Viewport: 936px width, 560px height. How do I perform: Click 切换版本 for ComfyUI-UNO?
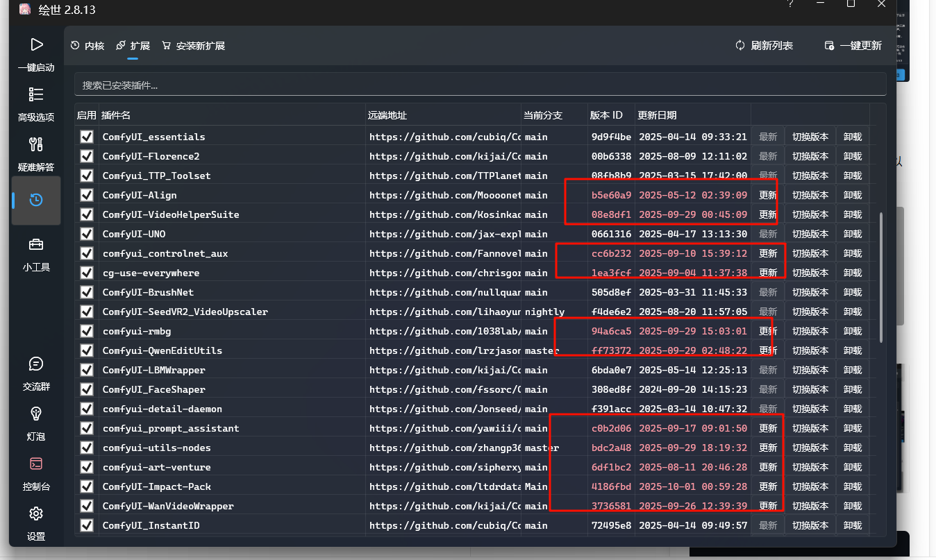tap(810, 234)
